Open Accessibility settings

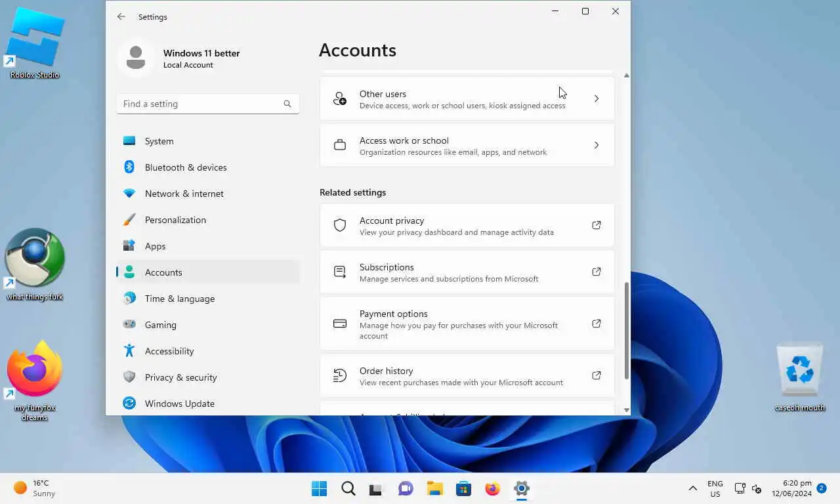tap(208, 351)
